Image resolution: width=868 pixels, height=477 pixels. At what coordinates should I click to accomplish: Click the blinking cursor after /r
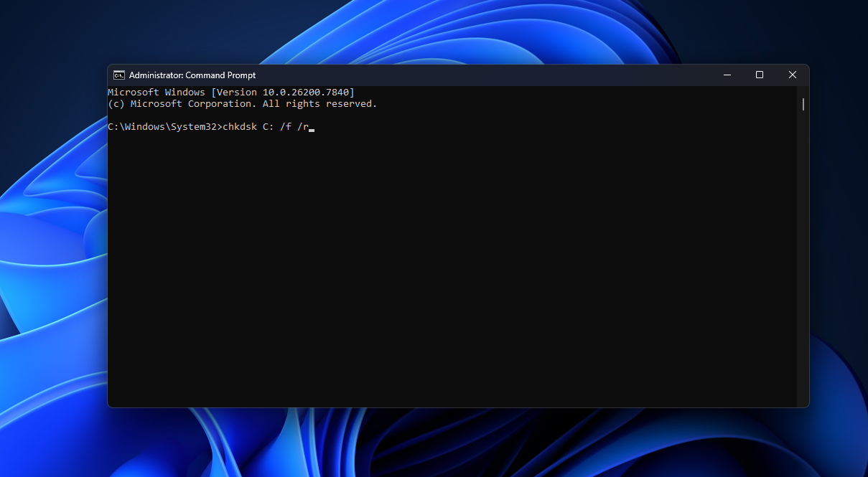311,127
